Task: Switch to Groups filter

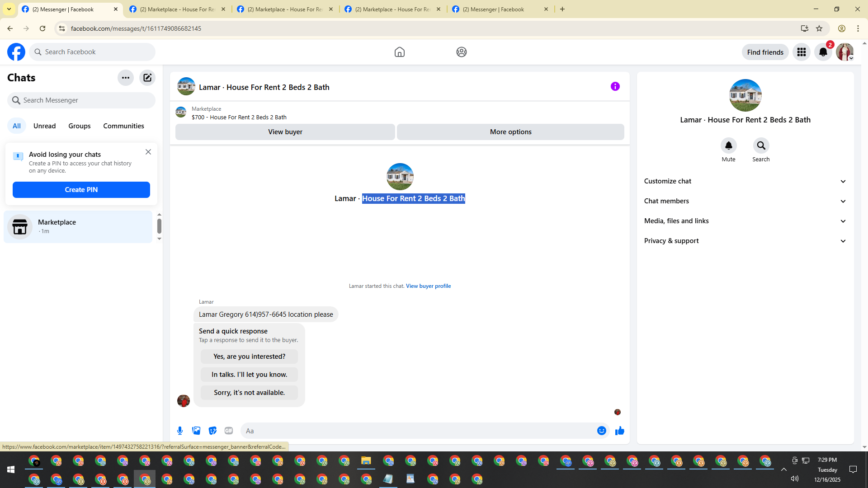Action: pyautogui.click(x=80, y=126)
